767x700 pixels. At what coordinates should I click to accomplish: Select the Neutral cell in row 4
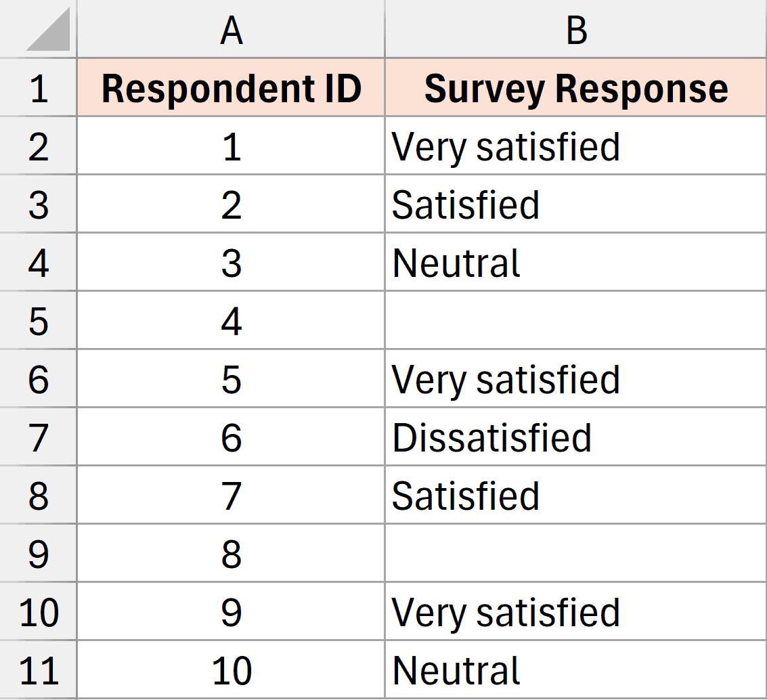[x=575, y=263]
